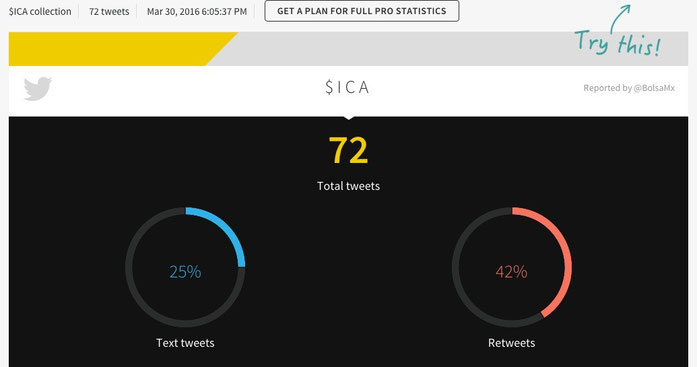Open the $ICA collection label
The height and width of the screenshot is (367, 697).
click(40, 12)
